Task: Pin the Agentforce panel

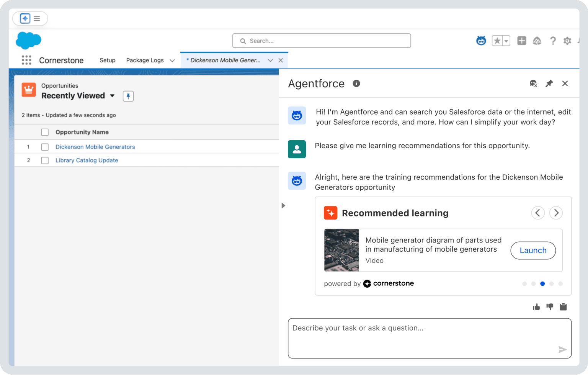Action: coord(549,84)
